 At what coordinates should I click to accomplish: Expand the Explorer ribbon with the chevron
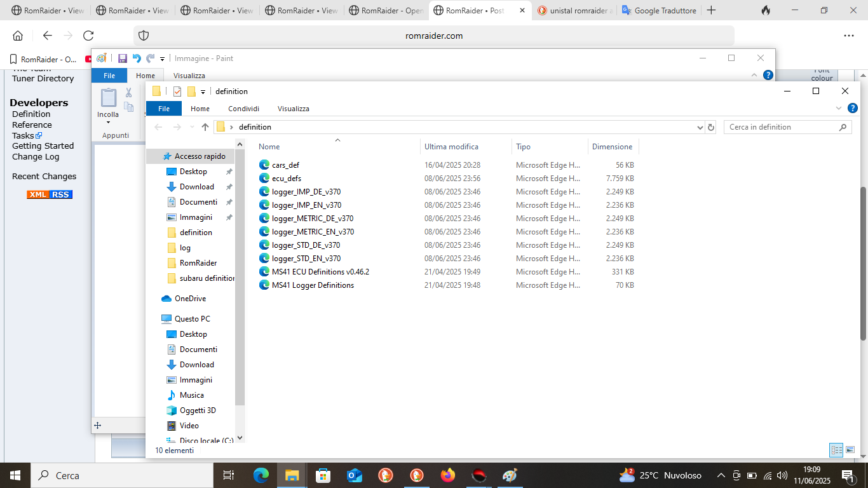(x=839, y=109)
